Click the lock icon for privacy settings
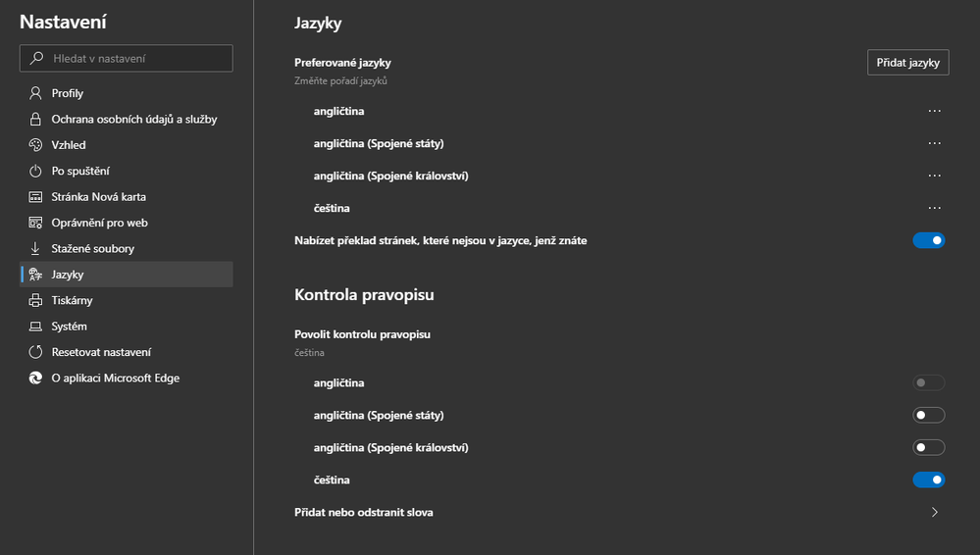The image size is (980, 555). coord(35,120)
